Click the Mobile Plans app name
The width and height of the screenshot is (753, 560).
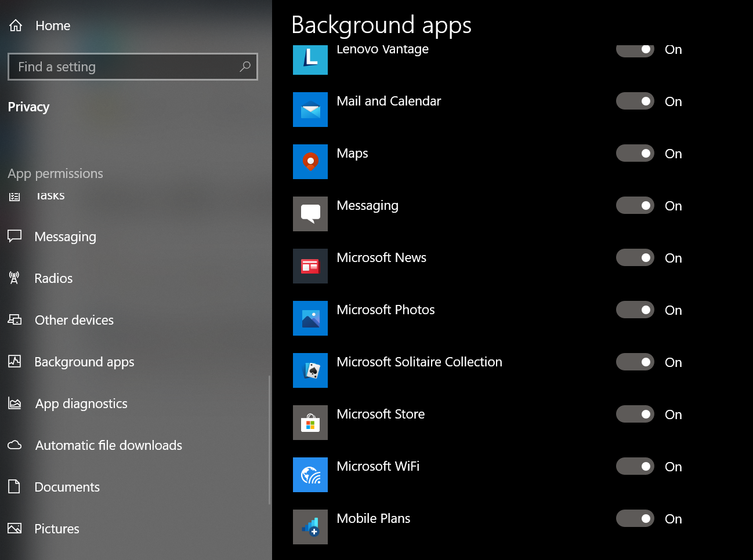[x=374, y=518]
